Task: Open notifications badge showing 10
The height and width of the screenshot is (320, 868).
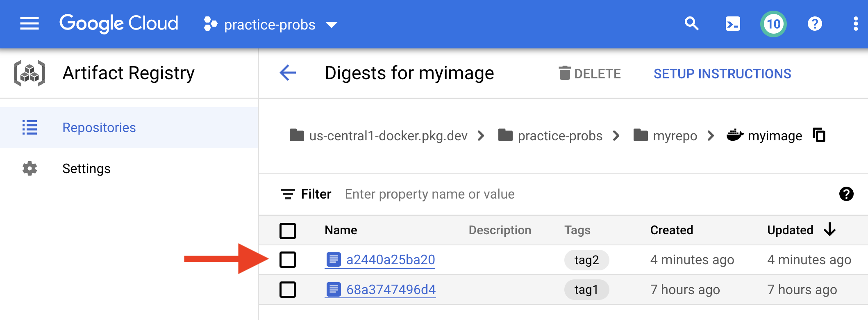Action: click(773, 24)
